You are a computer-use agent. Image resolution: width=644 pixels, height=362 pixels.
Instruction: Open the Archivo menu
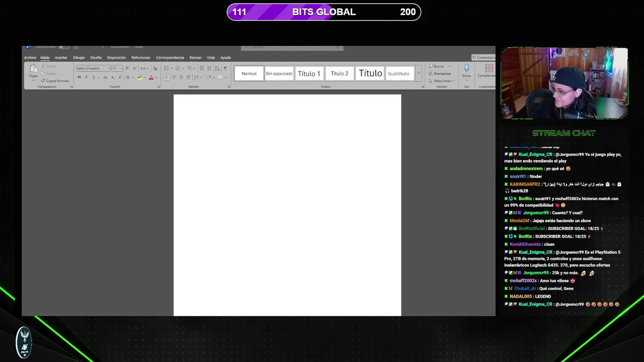coord(30,57)
